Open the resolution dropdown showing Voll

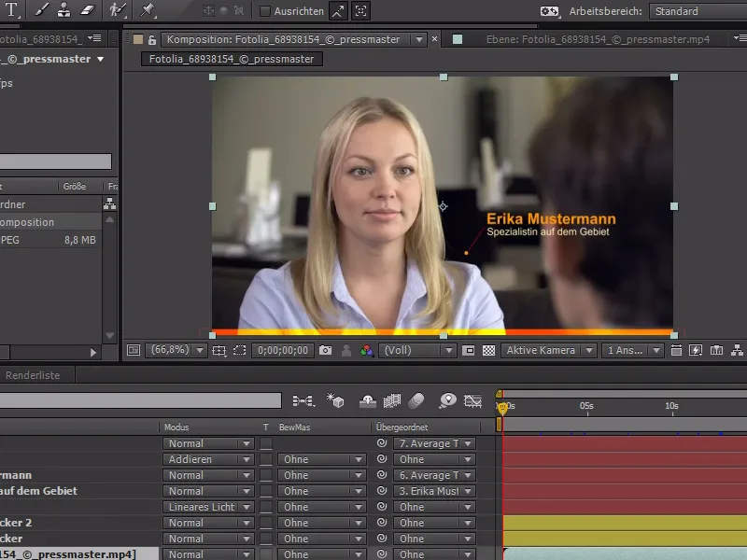(417, 351)
